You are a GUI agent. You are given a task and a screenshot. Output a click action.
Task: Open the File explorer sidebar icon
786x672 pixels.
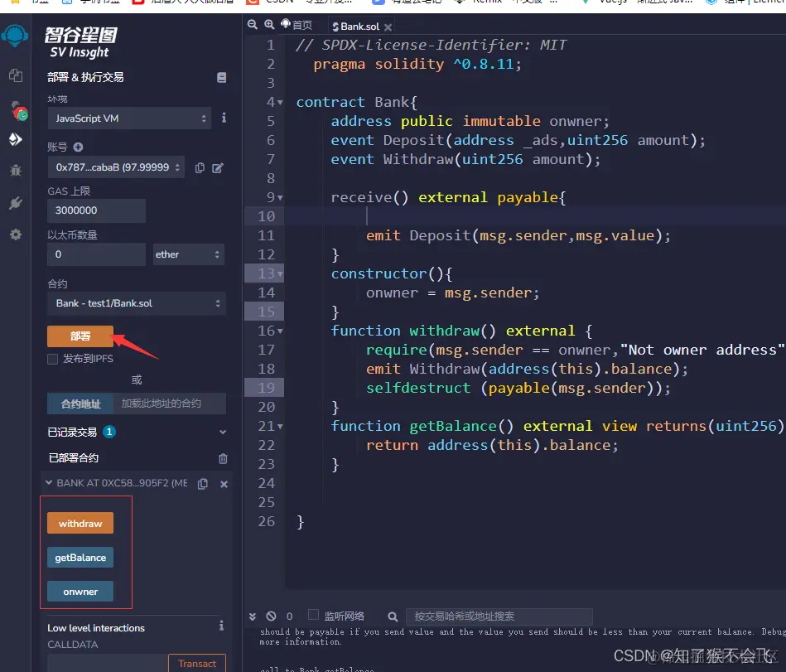[x=16, y=75]
